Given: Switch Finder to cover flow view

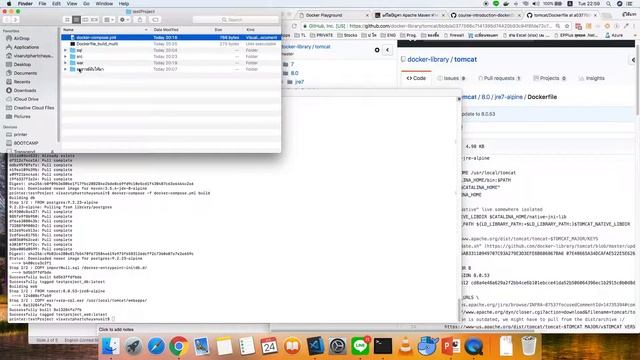Looking at the screenshot, I should 94,20.
